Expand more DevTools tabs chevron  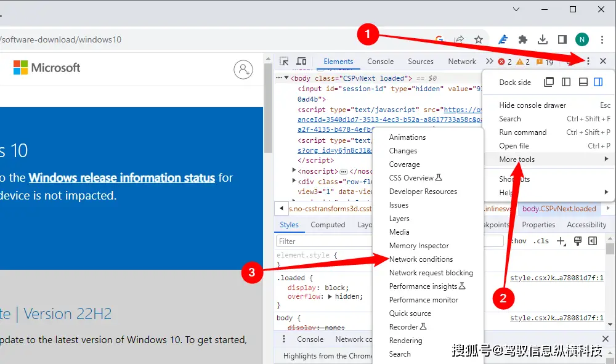tap(489, 61)
